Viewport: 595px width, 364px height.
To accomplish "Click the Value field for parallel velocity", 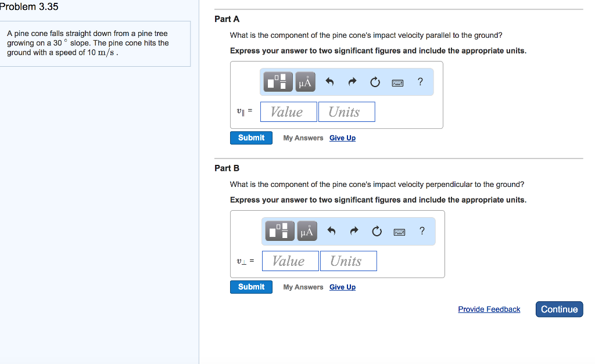I will click(x=288, y=112).
